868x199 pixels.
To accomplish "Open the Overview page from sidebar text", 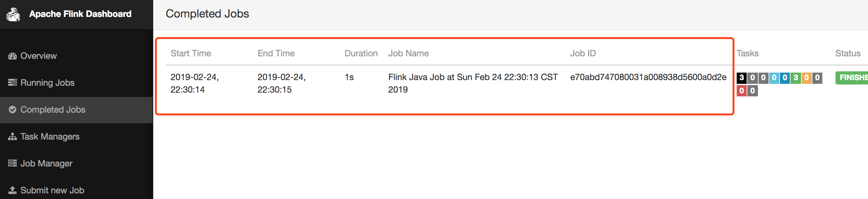I will coord(38,56).
